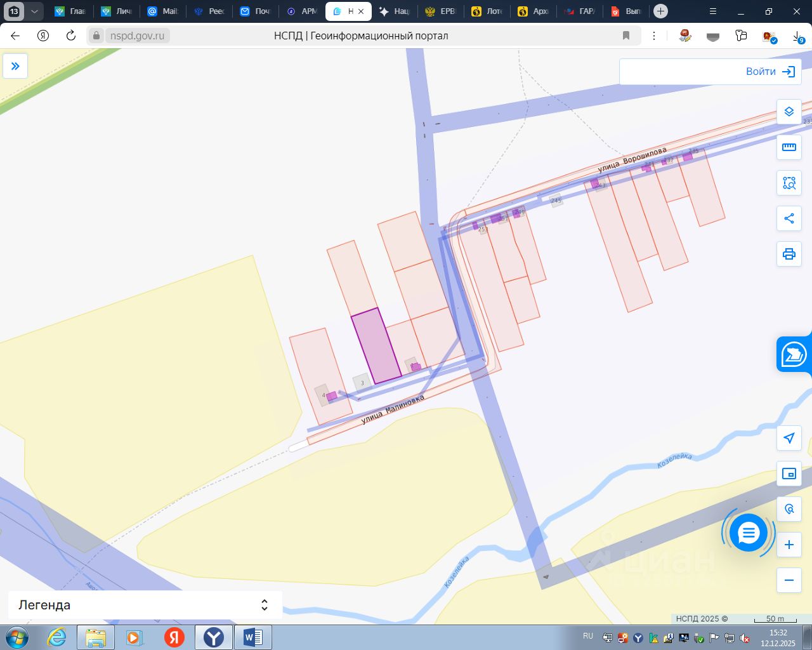Go back to the previous page
Image resolution: width=812 pixels, height=650 pixels.
pyautogui.click(x=15, y=36)
